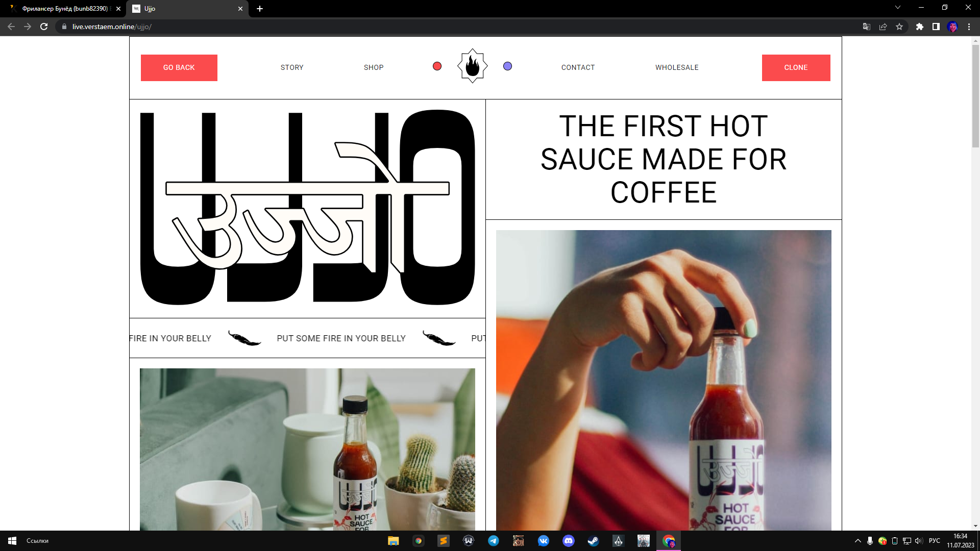The height and width of the screenshot is (551, 980).
Task: Open Discord from the taskbar
Action: point(568,541)
